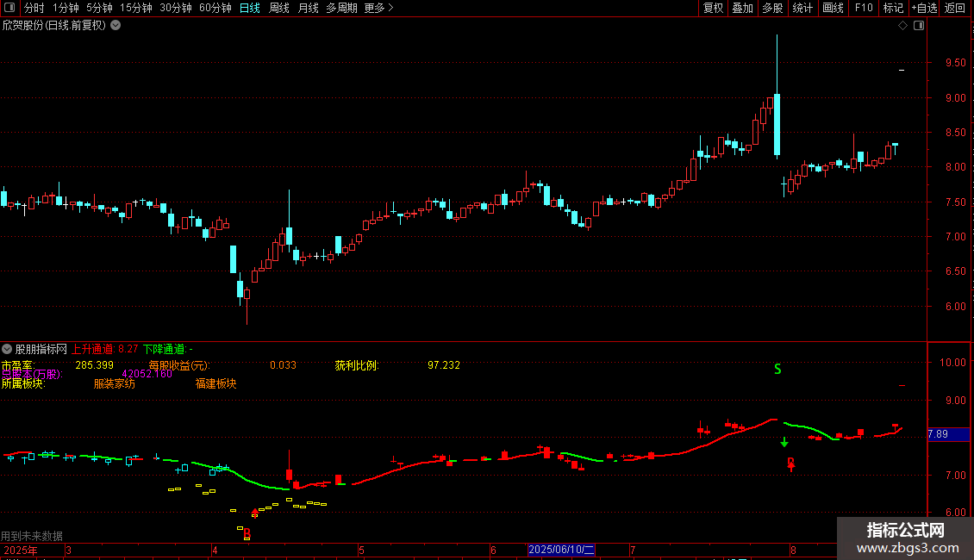Click the 7.89 current value tag
The height and width of the screenshot is (560, 974).
(x=948, y=434)
